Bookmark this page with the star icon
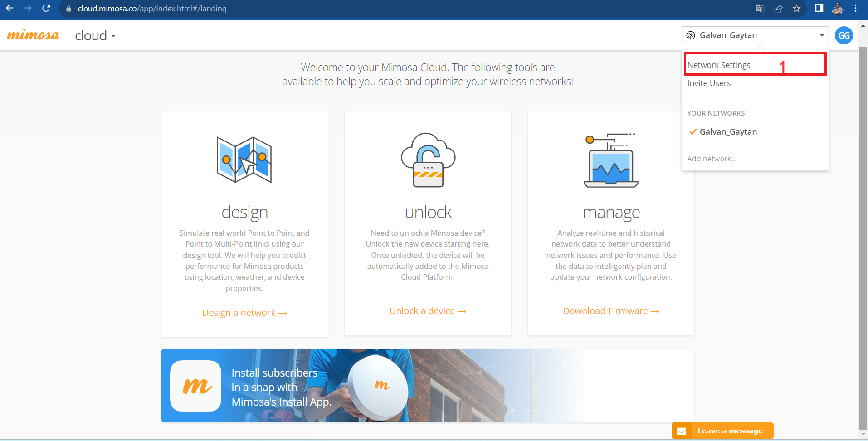 (796, 9)
